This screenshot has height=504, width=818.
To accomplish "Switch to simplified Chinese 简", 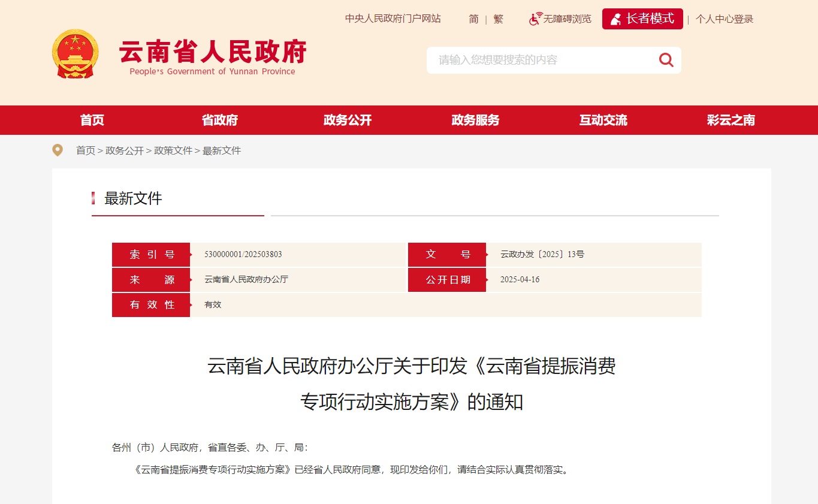I will [473, 19].
